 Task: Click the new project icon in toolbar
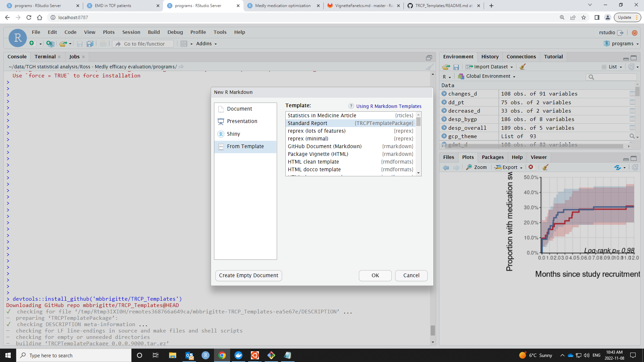(50, 44)
